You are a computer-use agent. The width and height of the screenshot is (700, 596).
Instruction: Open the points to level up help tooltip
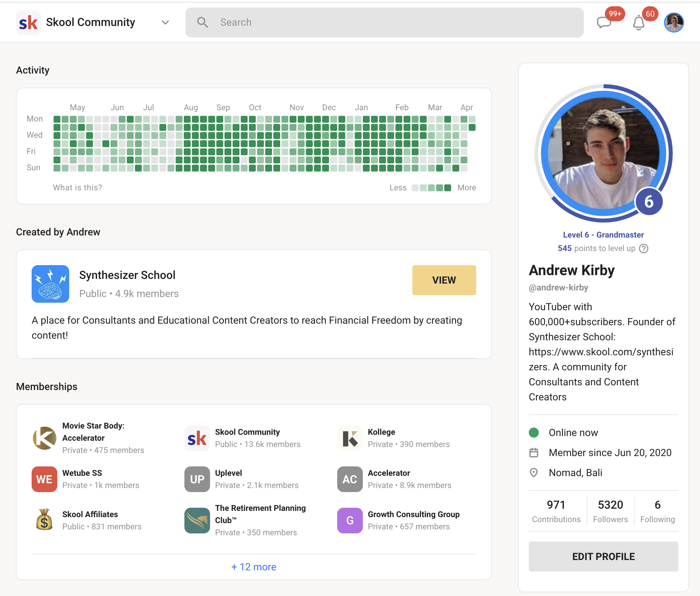tap(644, 249)
